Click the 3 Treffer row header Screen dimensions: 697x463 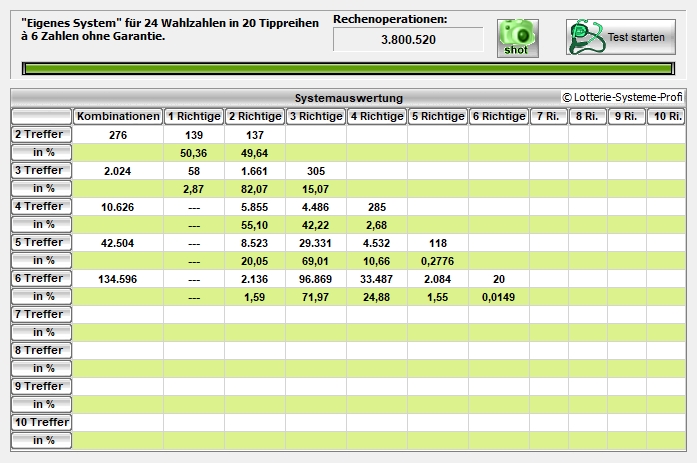tap(41, 170)
